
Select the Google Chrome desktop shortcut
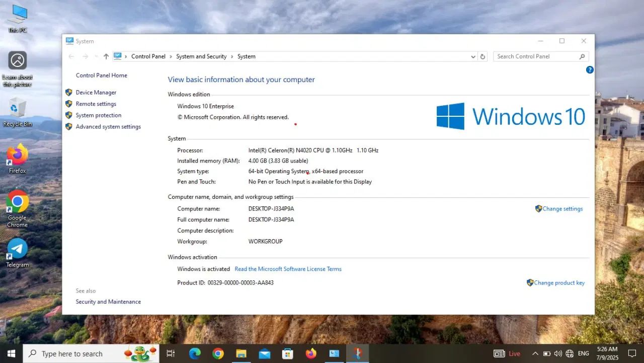(18, 209)
